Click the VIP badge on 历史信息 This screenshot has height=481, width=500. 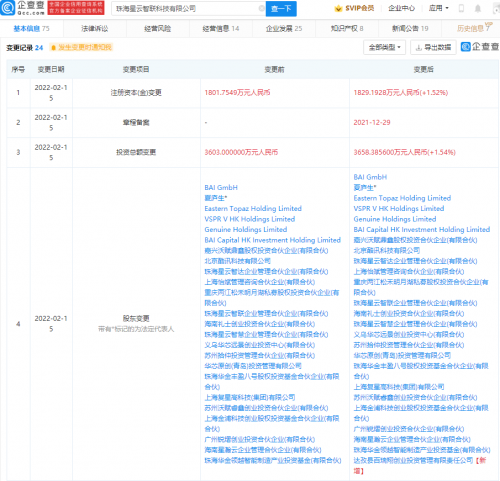[489, 25]
